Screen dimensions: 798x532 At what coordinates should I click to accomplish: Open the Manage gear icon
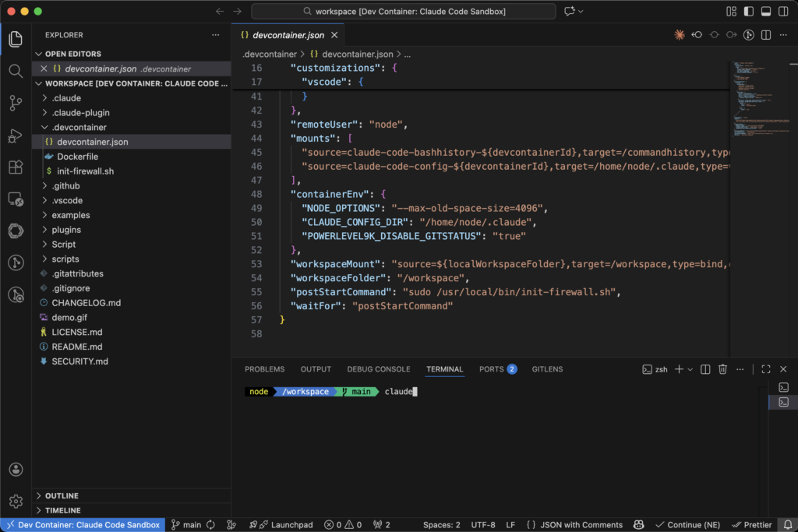coord(16,501)
